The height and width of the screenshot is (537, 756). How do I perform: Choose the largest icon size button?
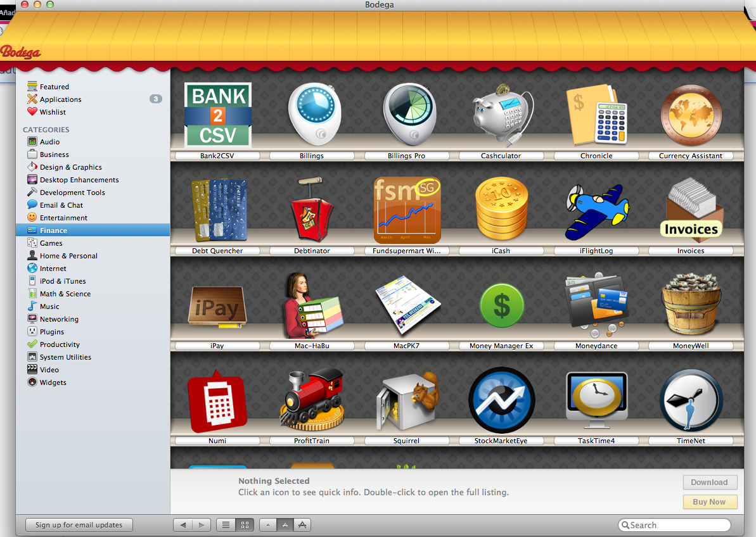[x=302, y=525]
